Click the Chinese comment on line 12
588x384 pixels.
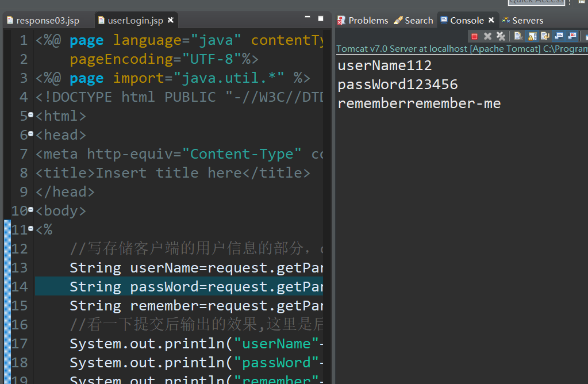[196, 249]
